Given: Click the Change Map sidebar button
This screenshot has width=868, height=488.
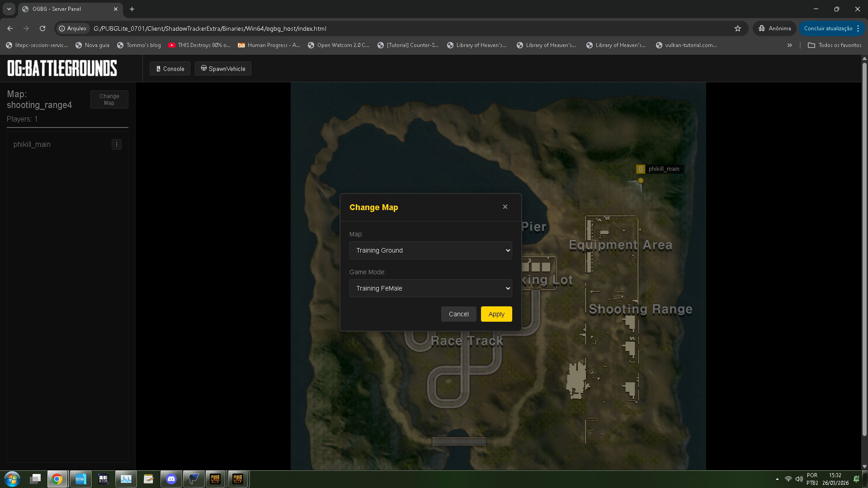Looking at the screenshot, I should (x=109, y=99).
